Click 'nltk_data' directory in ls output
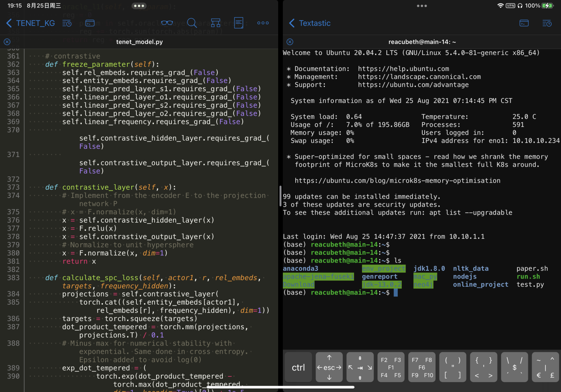 point(471,268)
